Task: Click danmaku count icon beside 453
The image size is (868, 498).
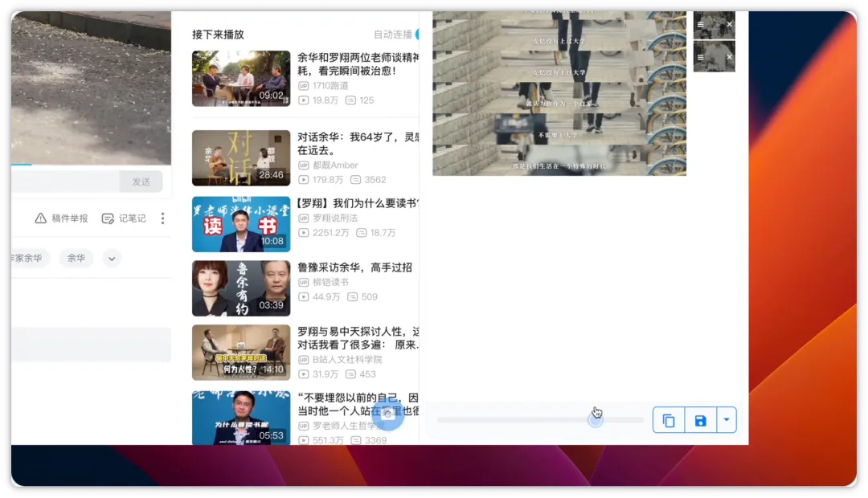Action: pyautogui.click(x=350, y=374)
